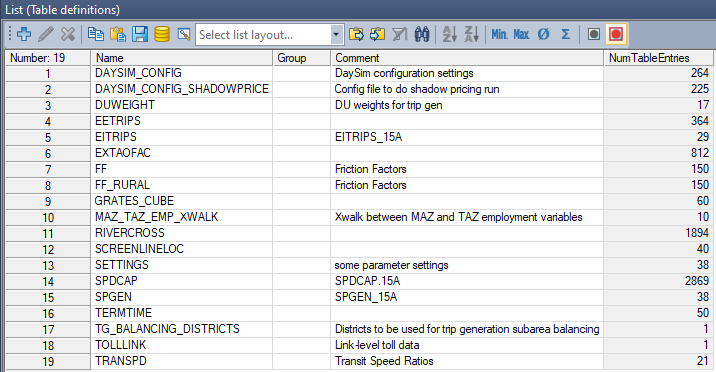The height and width of the screenshot is (372, 716).
Task: Select the TG_BALANCING_DISTRICTS name cell
Action: [182, 329]
